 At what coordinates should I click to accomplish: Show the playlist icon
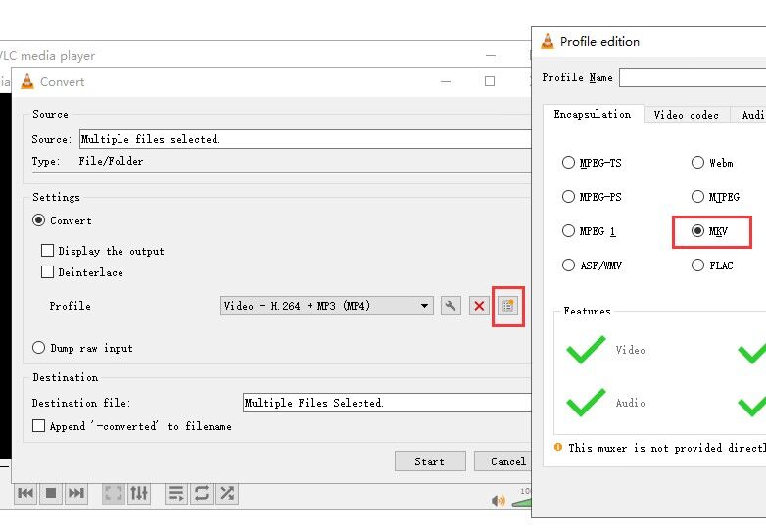(176, 493)
